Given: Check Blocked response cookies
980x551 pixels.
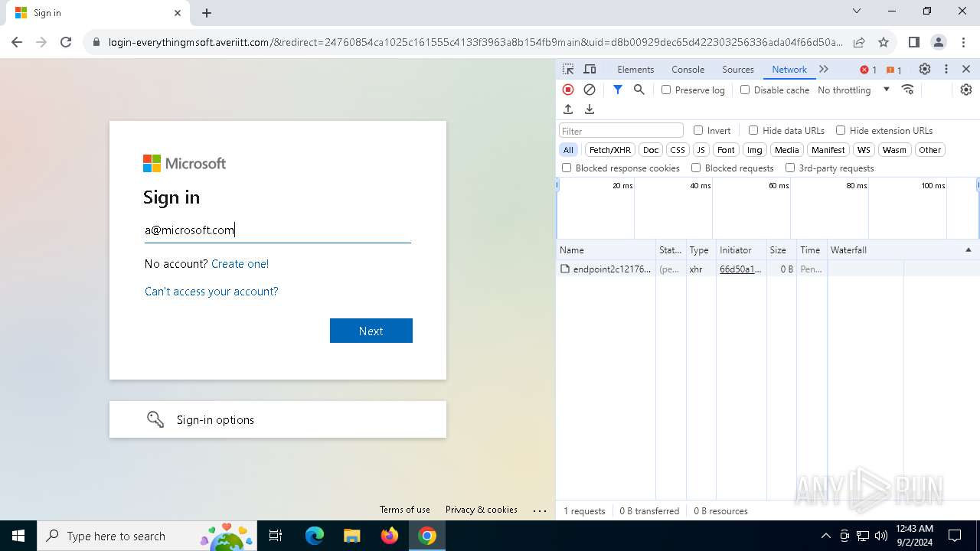Looking at the screenshot, I should click(567, 168).
